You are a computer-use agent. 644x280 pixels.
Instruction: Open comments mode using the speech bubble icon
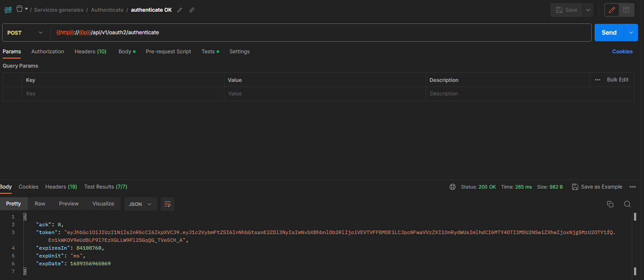coord(626,10)
